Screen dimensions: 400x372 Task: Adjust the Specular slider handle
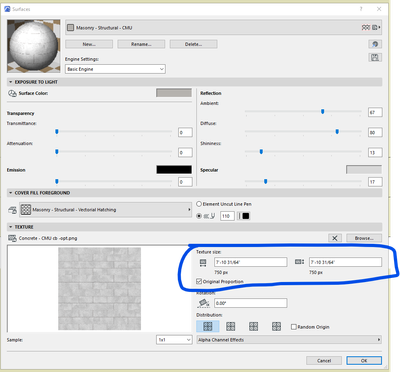(x=265, y=181)
